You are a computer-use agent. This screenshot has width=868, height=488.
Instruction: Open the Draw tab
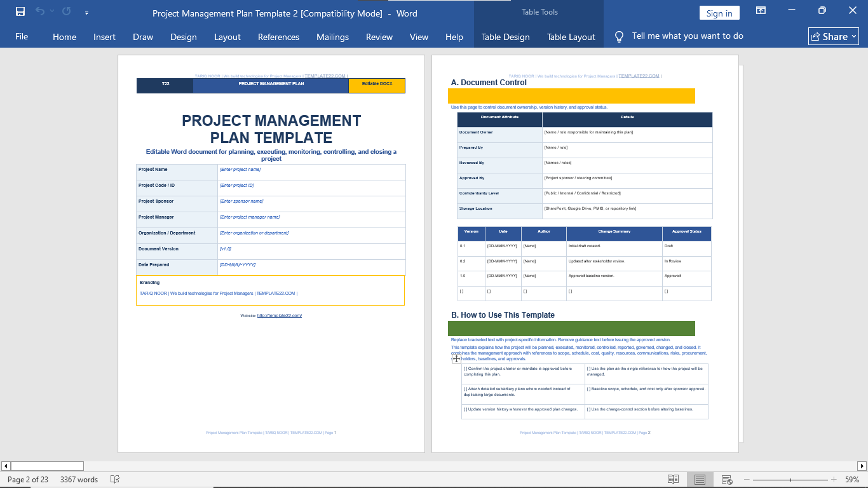point(143,37)
